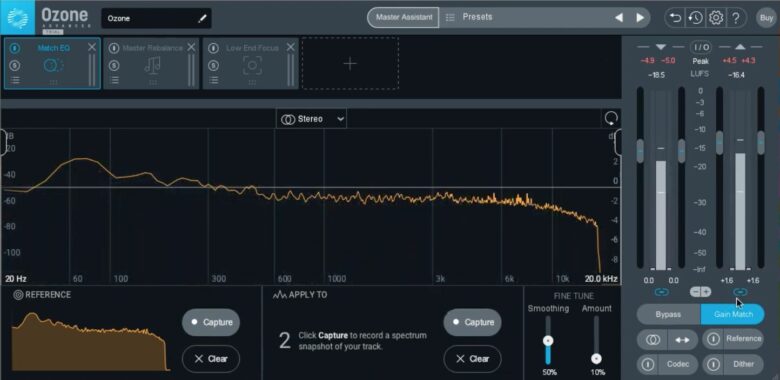Open the settings gear icon

716,18
